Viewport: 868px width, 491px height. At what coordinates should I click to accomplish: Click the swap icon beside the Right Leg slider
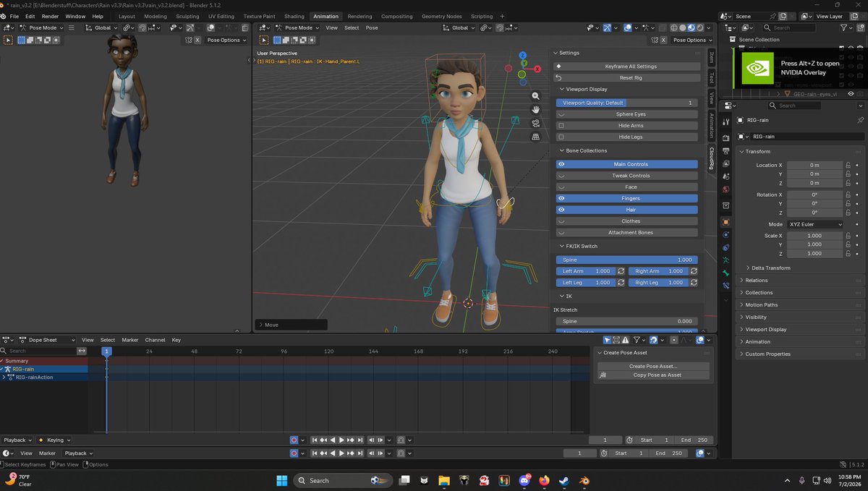pyautogui.click(x=694, y=283)
